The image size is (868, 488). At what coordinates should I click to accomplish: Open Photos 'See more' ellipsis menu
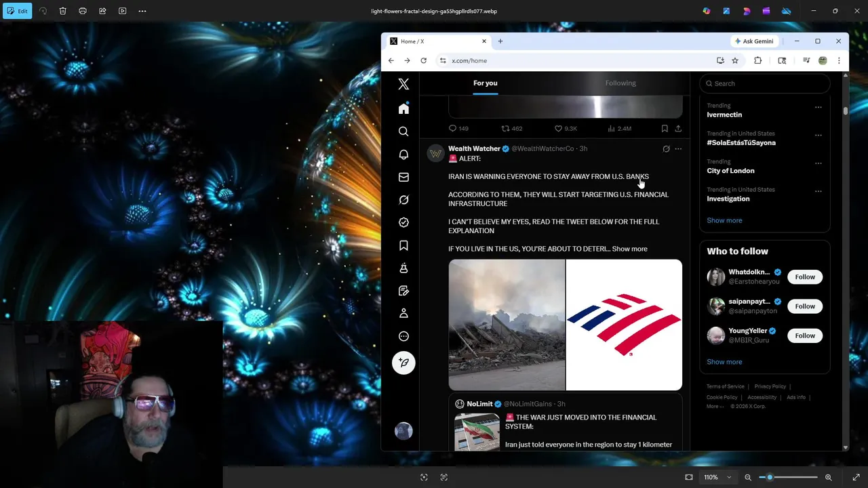point(142,11)
